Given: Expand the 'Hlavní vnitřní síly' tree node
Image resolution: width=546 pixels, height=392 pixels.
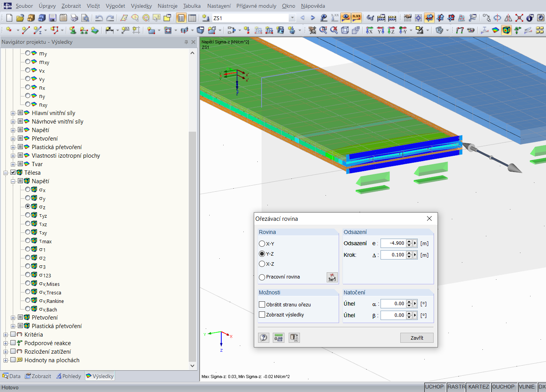Looking at the screenshot, I should click(x=13, y=113).
